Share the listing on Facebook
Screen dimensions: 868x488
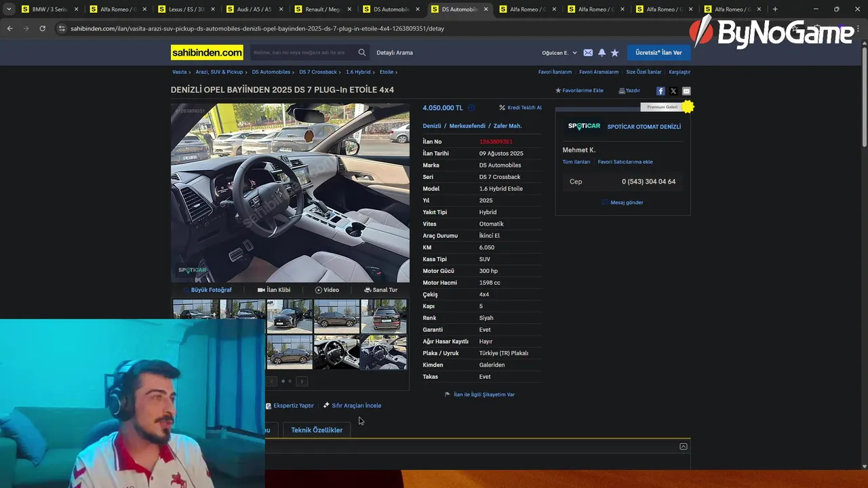pos(660,91)
